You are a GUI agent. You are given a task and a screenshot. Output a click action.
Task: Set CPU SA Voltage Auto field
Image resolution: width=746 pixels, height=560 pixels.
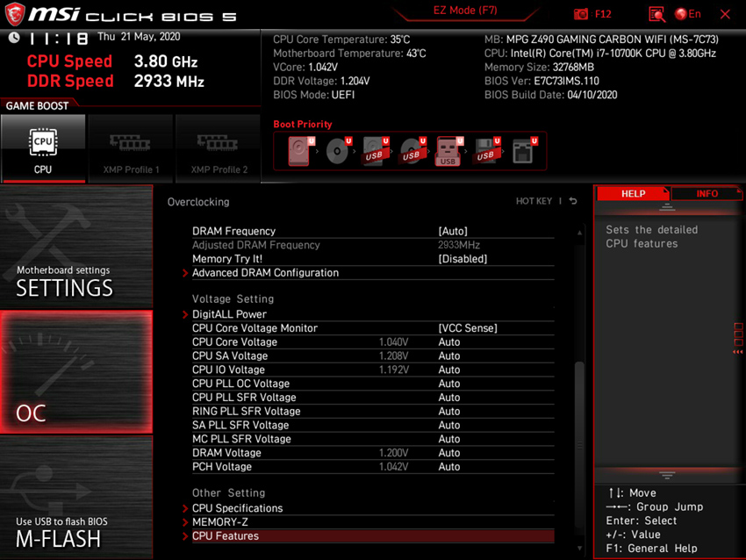(449, 355)
